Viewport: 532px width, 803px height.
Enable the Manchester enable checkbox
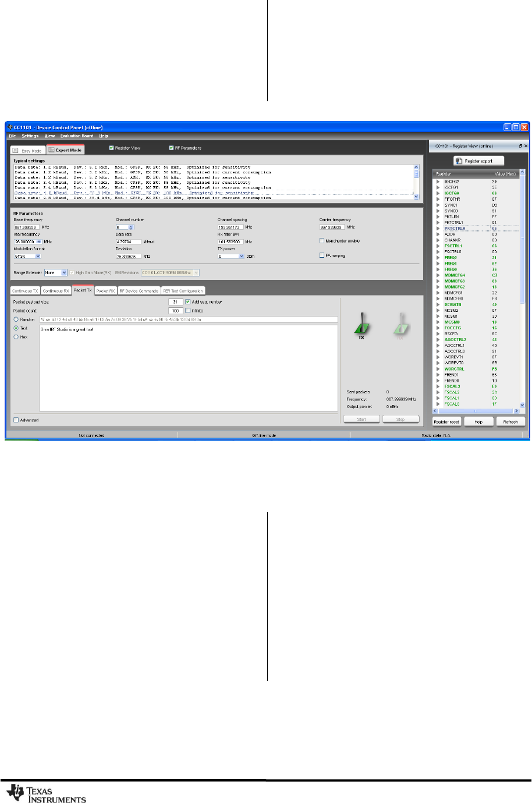[x=322, y=240]
